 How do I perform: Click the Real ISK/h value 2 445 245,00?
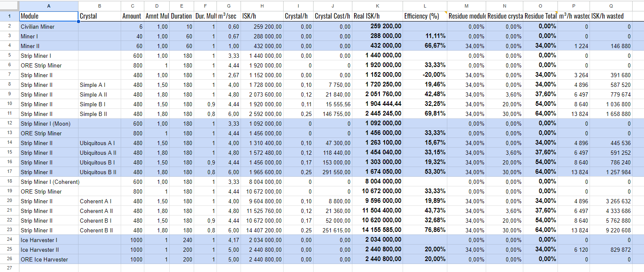point(377,114)
